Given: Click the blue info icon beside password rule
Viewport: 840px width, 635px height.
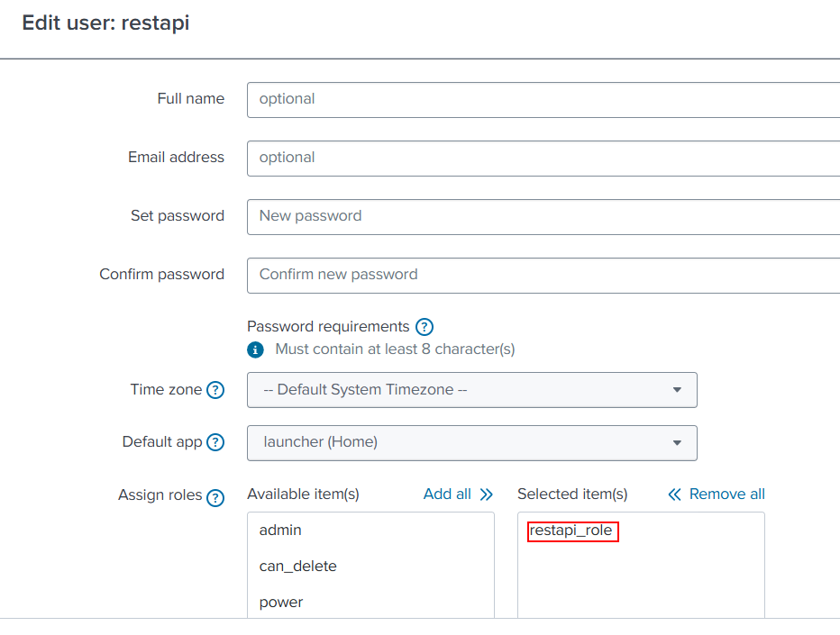Looking at the screenshot, I should point(256,349).
